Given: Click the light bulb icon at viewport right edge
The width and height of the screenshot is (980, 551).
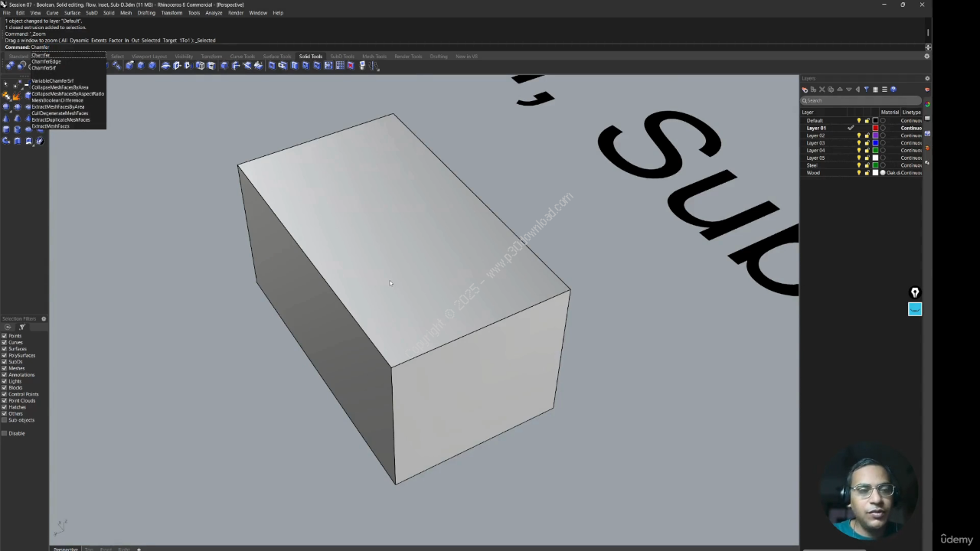Looking at the screenshot, I should coord(914,293).
